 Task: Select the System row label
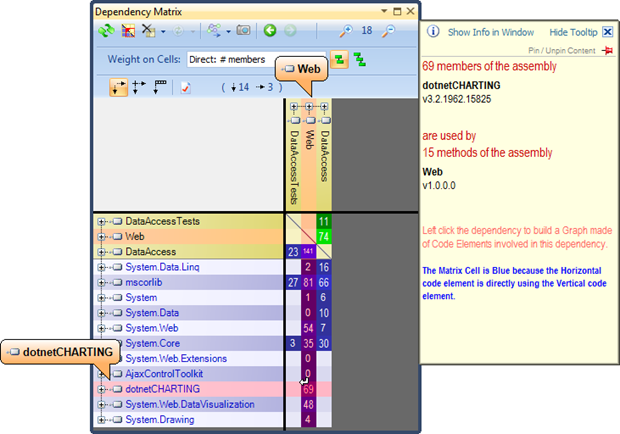[141, 298]
